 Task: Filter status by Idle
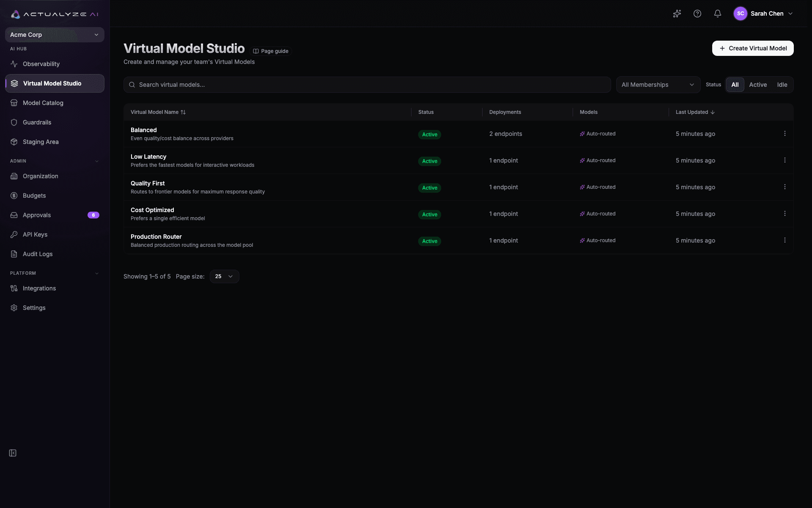(x=782, y=85)
